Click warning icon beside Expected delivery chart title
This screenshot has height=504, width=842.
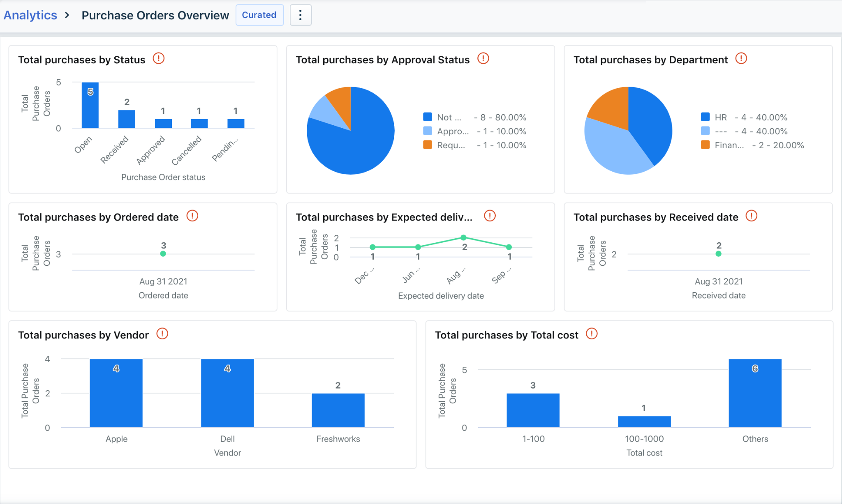pos(490,216)
